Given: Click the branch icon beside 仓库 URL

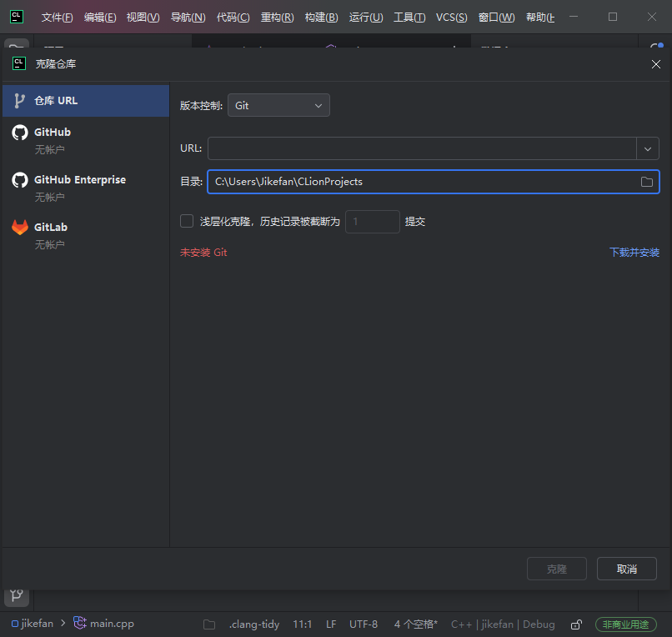Looking at the screenshot, I should tap(19, 101).
